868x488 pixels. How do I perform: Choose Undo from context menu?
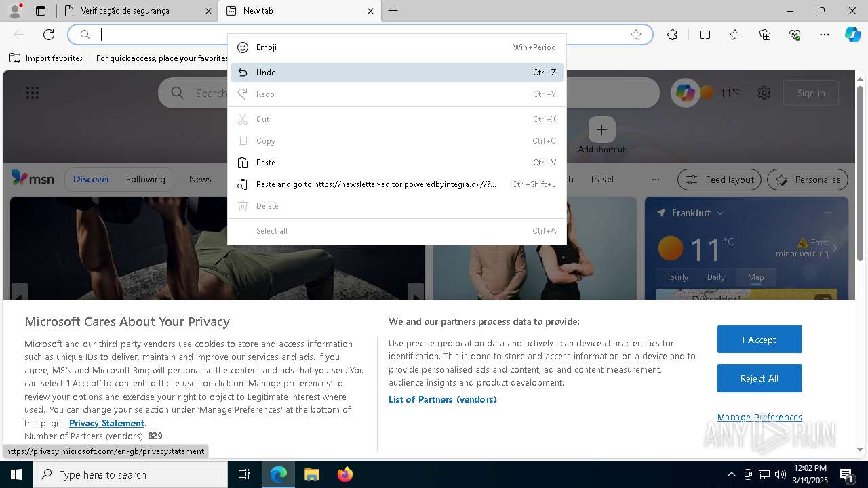[x=397, y=73]
